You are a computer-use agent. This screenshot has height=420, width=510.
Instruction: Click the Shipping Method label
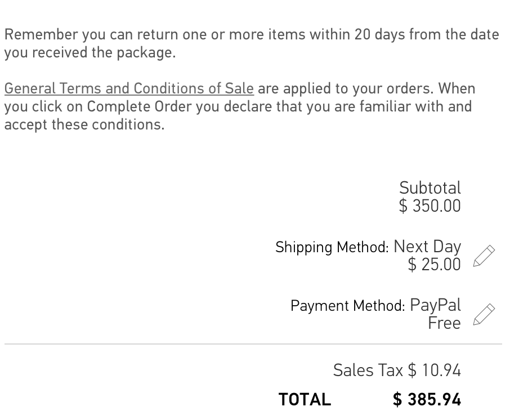tap(332, 247)
